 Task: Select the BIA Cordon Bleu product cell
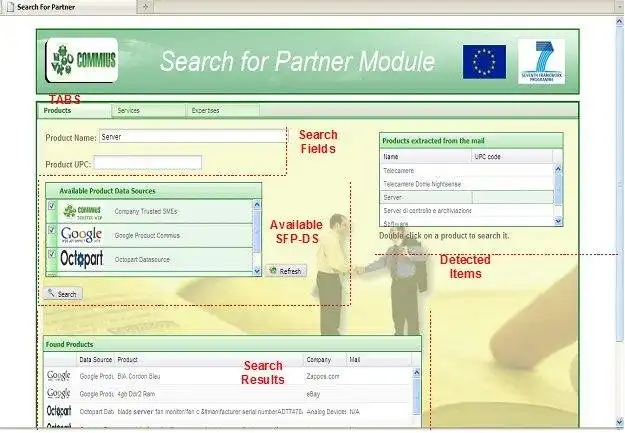point(209,376)
